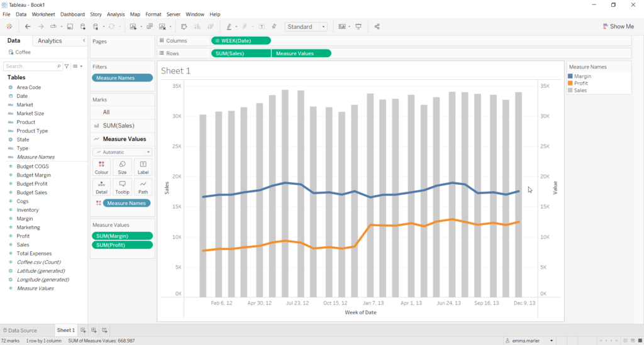Click the Tooltip mark card button
The image size is (644, 345).
(122, 187)
